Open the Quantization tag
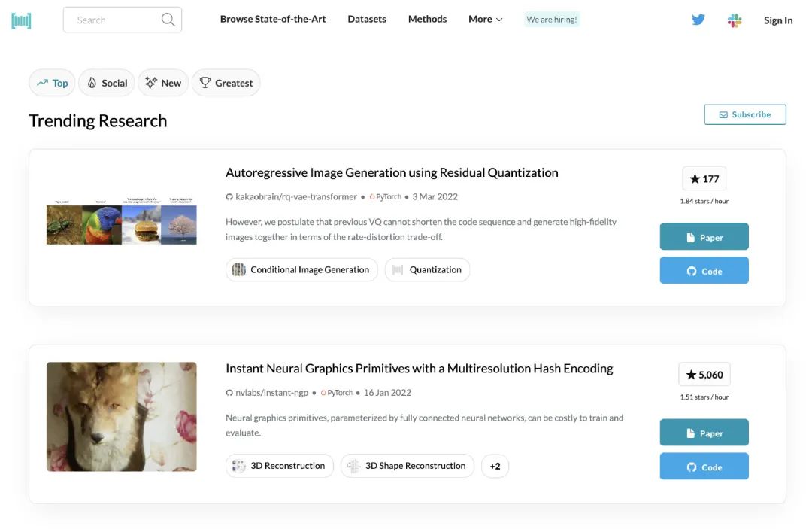 427,270
